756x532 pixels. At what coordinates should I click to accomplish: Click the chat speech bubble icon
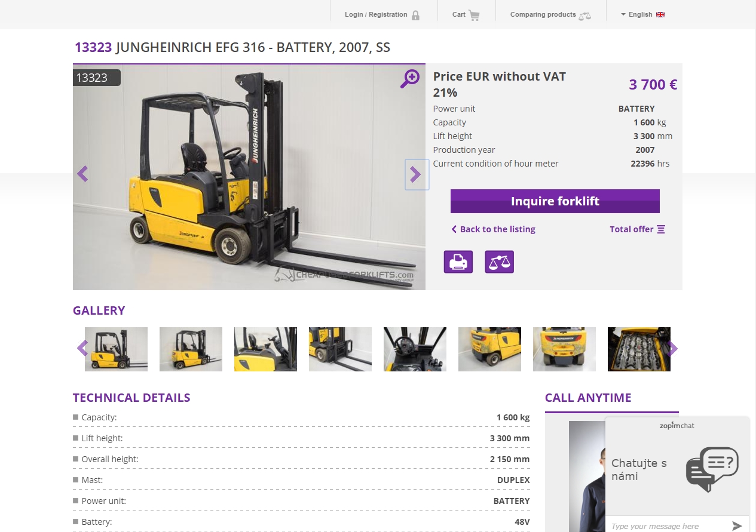click(x=712, y=469)
